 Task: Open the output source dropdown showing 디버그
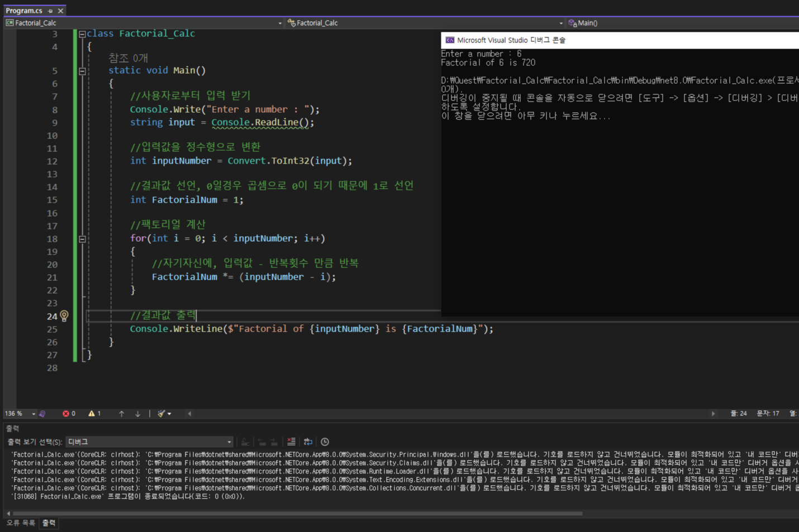coord(149,442)
